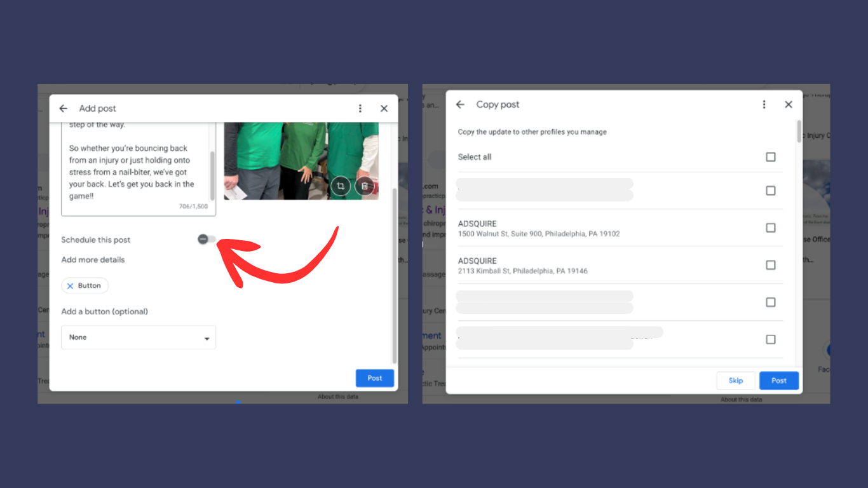Expand the Add a button dropdown
The height and width of the screenshot is (488, 868).
[x=138, y=337]
